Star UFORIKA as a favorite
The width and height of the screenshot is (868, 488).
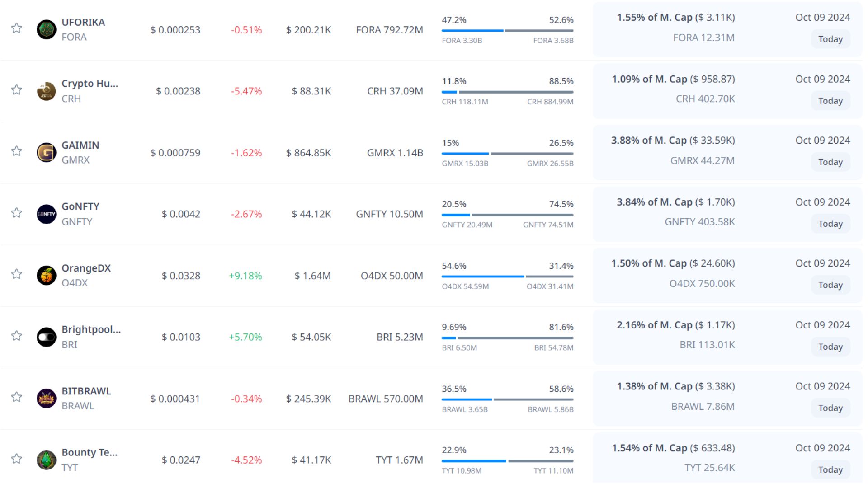(x=17, y=28)
